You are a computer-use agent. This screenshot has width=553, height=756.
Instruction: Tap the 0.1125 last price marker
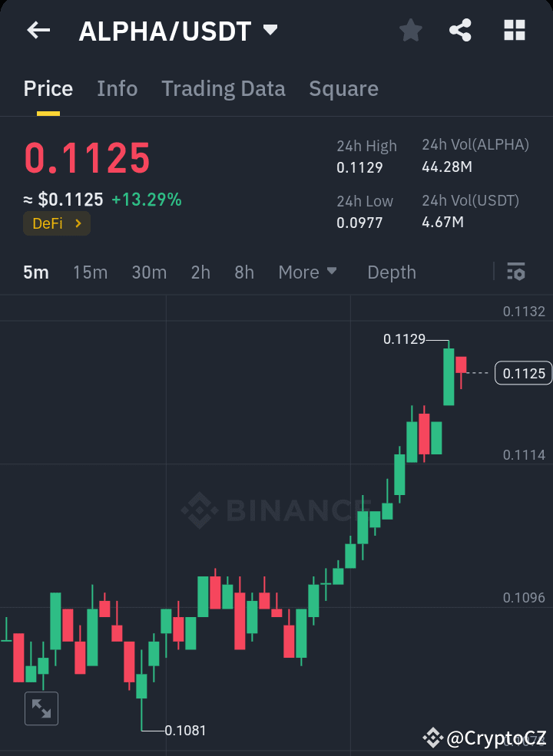point(523,373)
